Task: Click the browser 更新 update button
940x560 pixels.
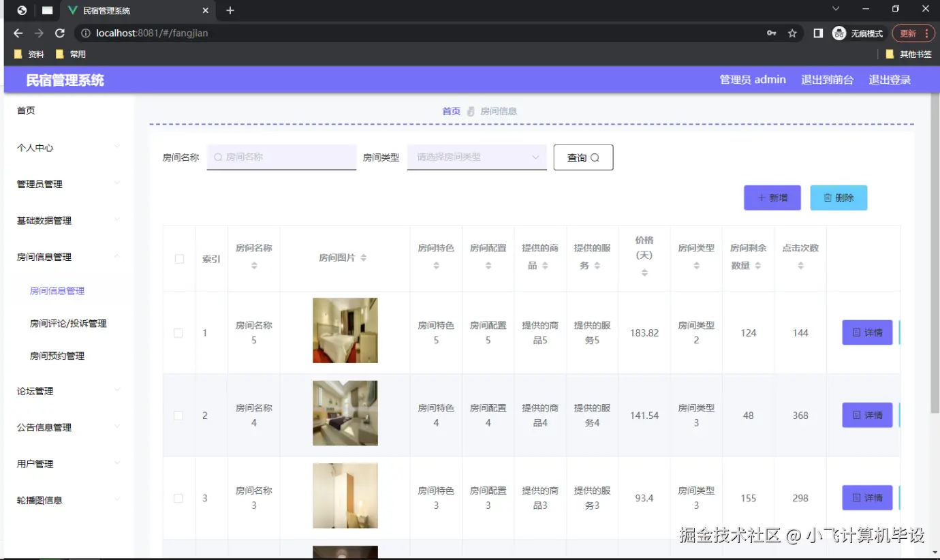Action: [913, 33]
